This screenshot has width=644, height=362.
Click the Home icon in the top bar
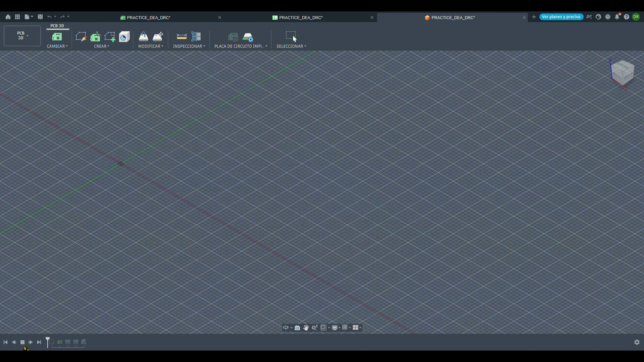click(8, 17)
